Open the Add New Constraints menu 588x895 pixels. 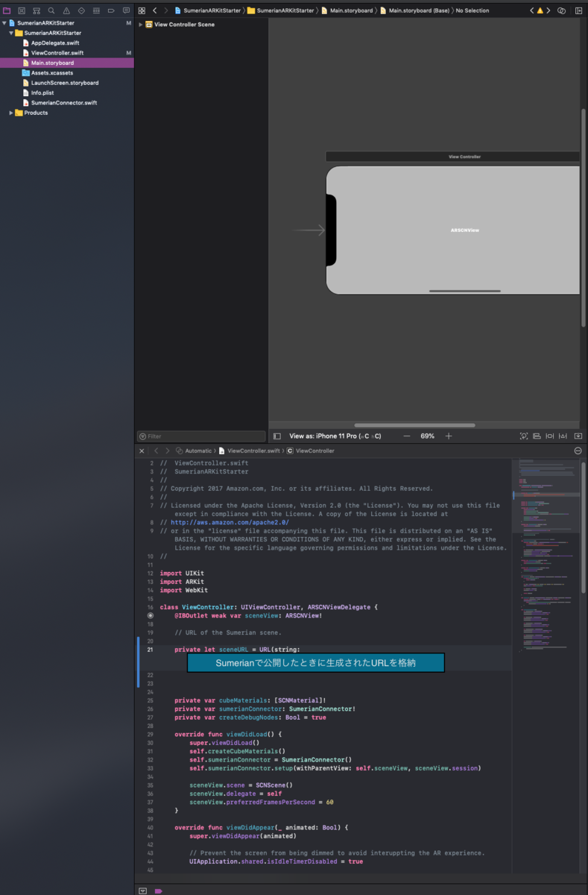(x=551, y=436)
